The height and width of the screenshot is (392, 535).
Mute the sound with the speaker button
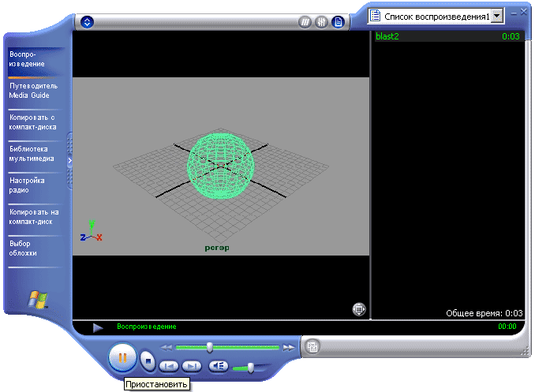[x=219, y=366]
